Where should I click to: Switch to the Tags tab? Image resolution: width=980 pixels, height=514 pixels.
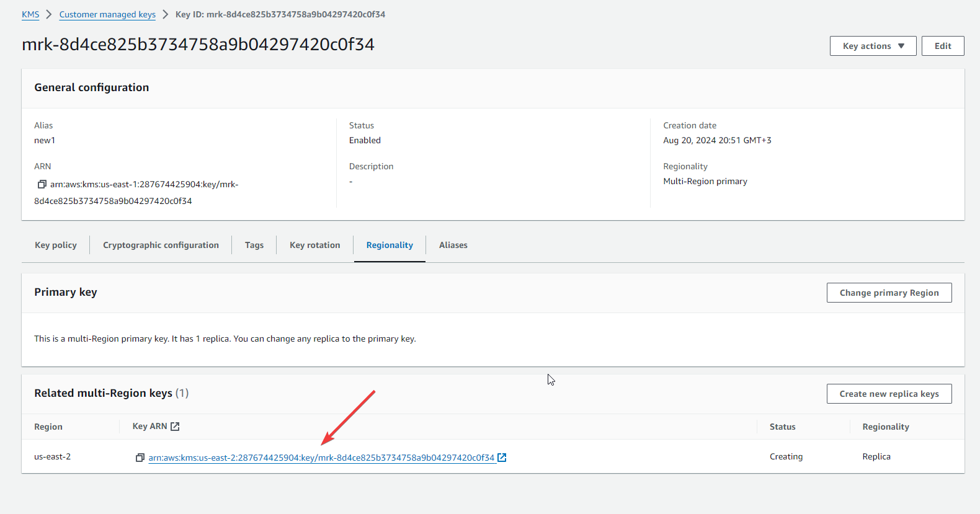(254, 245)
